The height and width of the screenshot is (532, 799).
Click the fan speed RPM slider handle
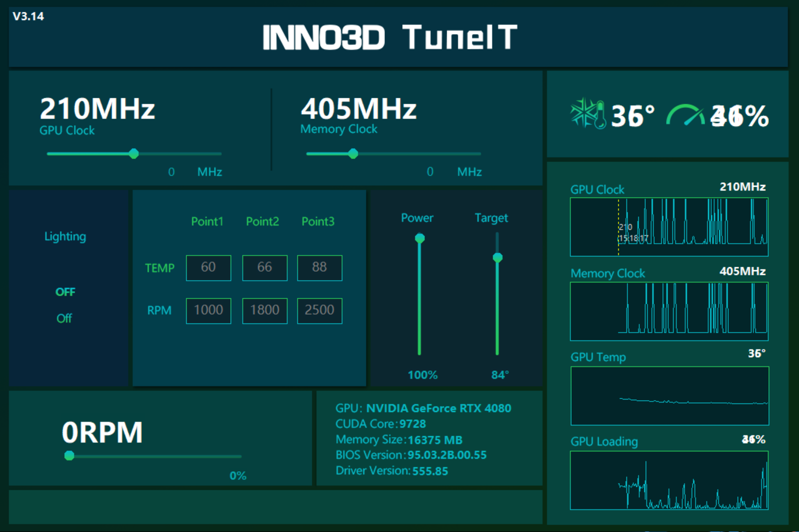point(70,455)
